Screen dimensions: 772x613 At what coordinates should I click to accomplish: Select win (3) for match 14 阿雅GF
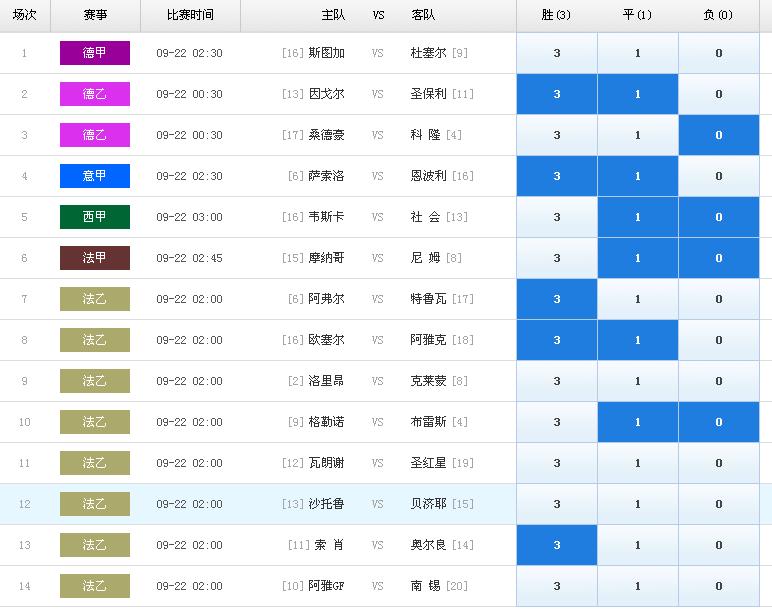click(x=557, y=586)
